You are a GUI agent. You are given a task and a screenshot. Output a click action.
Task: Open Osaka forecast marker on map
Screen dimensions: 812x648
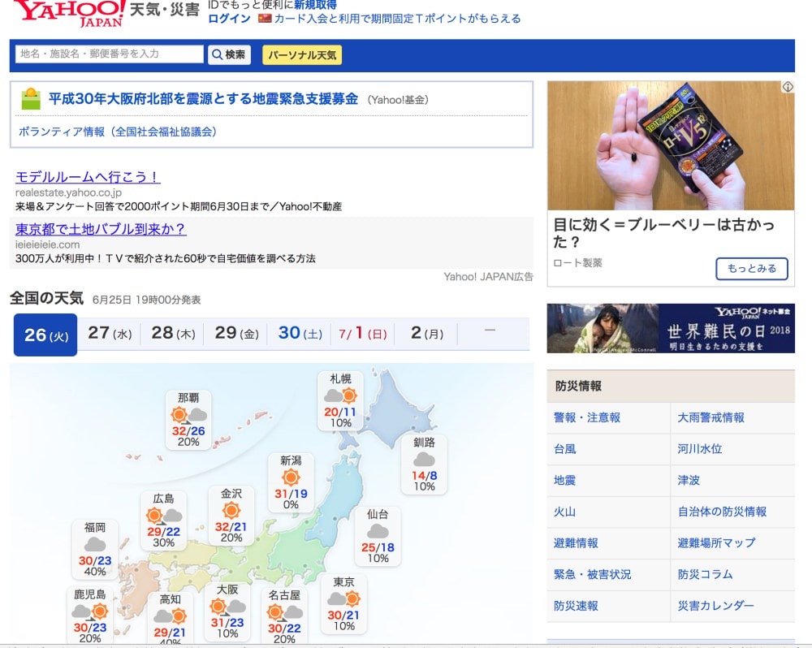coord(227,607)
